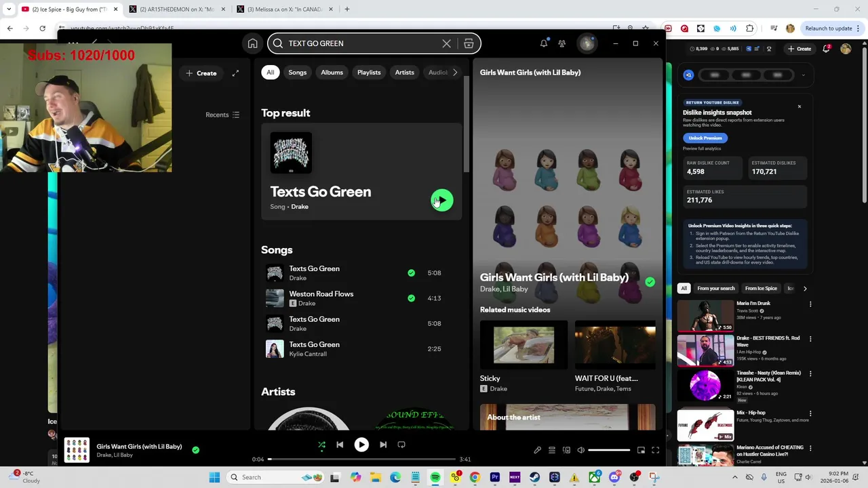
Task: Open Drake, Lil Baby artists in Now Playing panel
Action: [504, 289]
